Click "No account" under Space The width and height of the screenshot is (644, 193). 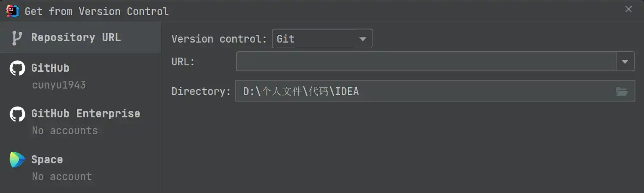[x=62, y=176]
